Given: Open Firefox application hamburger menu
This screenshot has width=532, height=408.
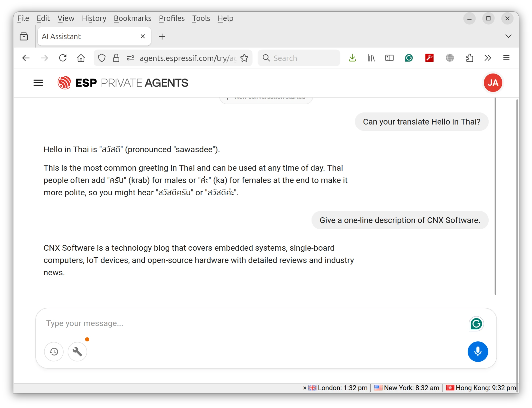Looking at the screenshot, I should click(x=506, y=58).
